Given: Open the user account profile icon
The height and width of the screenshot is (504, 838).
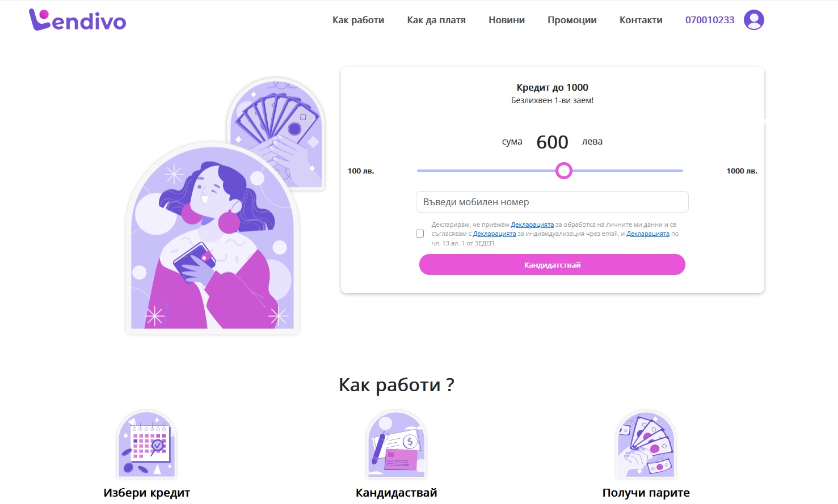Looking at the screenshot, I should tap(753, 20).
